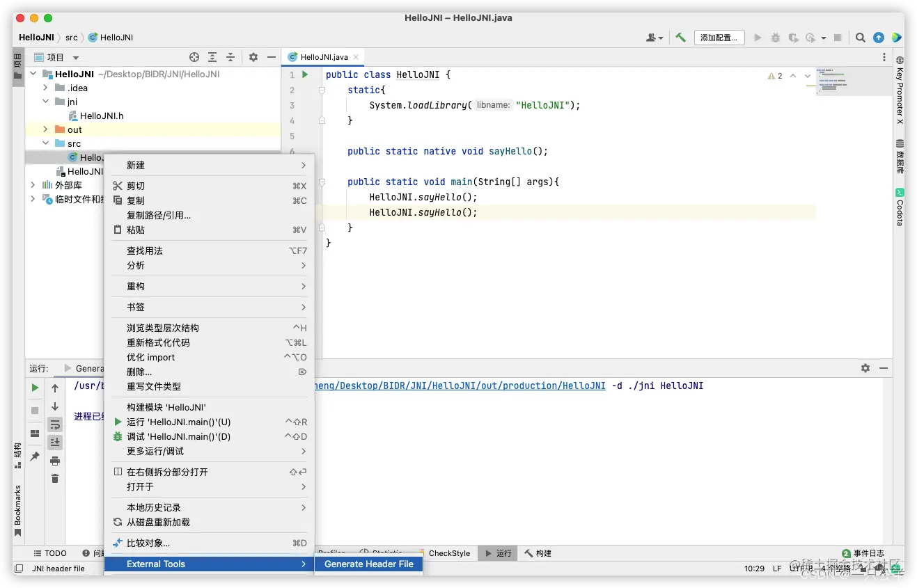Click the LF line separator in the status bar
Viewport: 917px width, 588px height.
[777, 569]
